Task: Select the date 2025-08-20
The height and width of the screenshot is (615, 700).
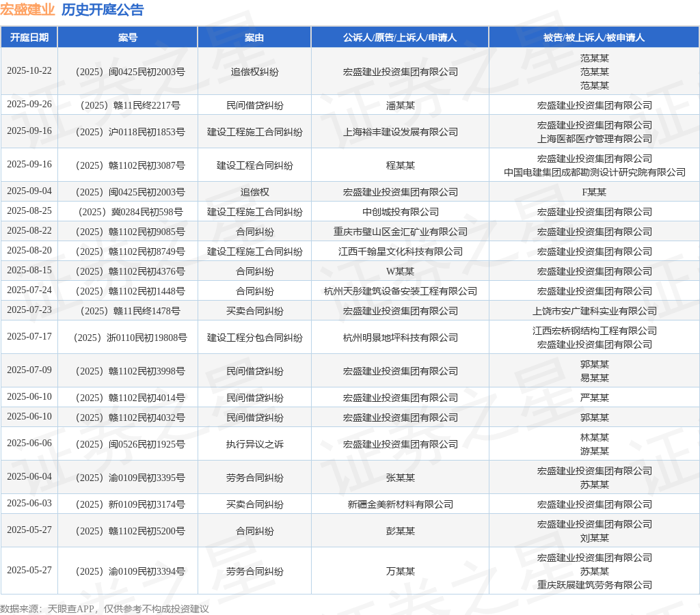Action: (x=29, y=250)
